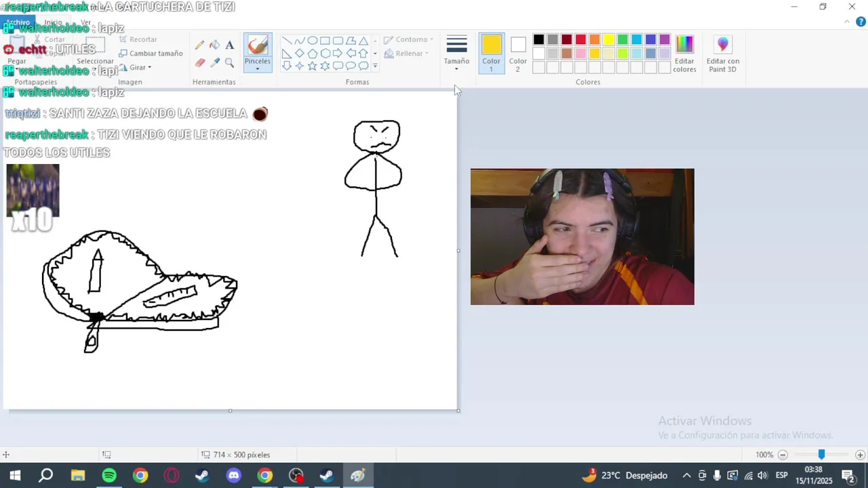The height and width of the screenshot is (488, 868).
Task: Pick the orange color swatch
Action: 595,40
